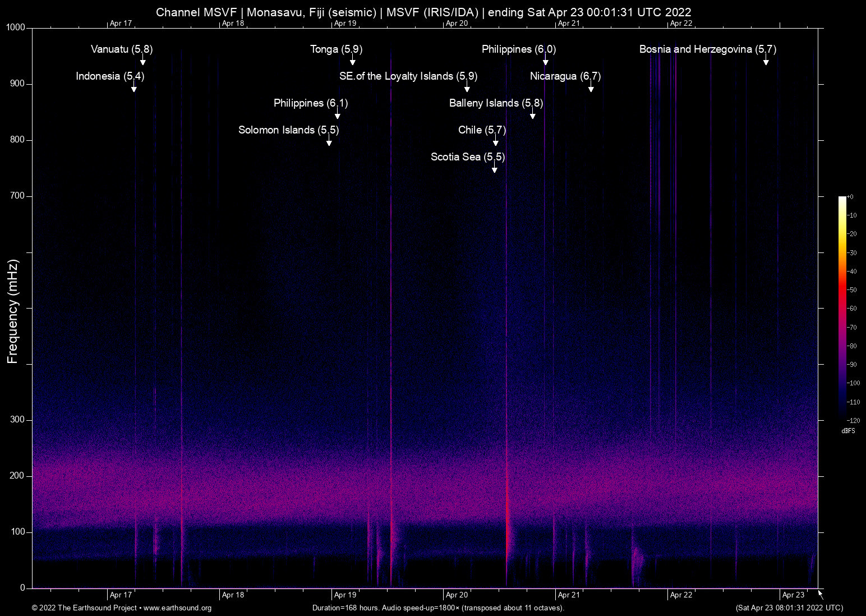This screenshot has width=866, height=616.
Task: Click the arrow marker under Vanuatu (5.8)
Action: tap(143, 60)
